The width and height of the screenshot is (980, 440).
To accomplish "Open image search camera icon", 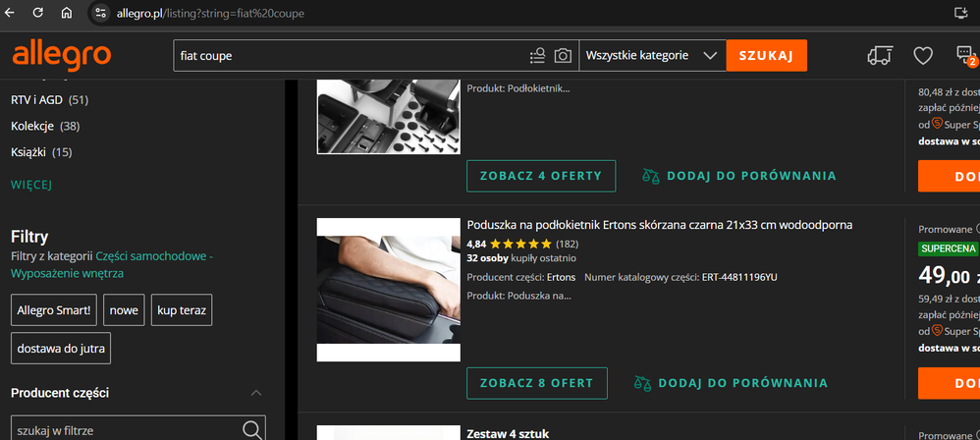I will 563,56.
